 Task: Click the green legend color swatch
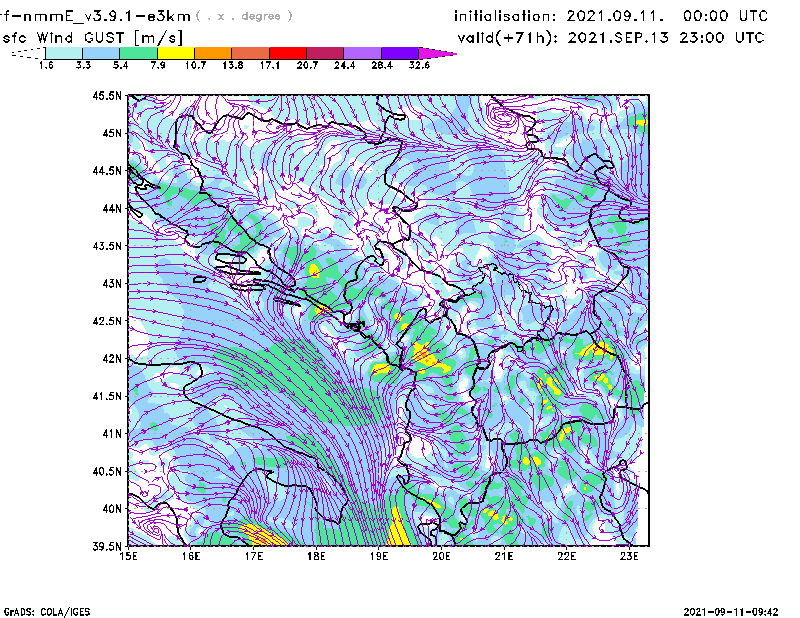coord(138,53)
